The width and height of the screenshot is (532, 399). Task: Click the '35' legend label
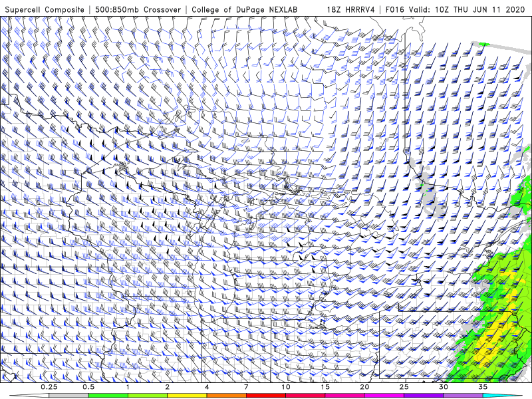(x=483, y=387)
